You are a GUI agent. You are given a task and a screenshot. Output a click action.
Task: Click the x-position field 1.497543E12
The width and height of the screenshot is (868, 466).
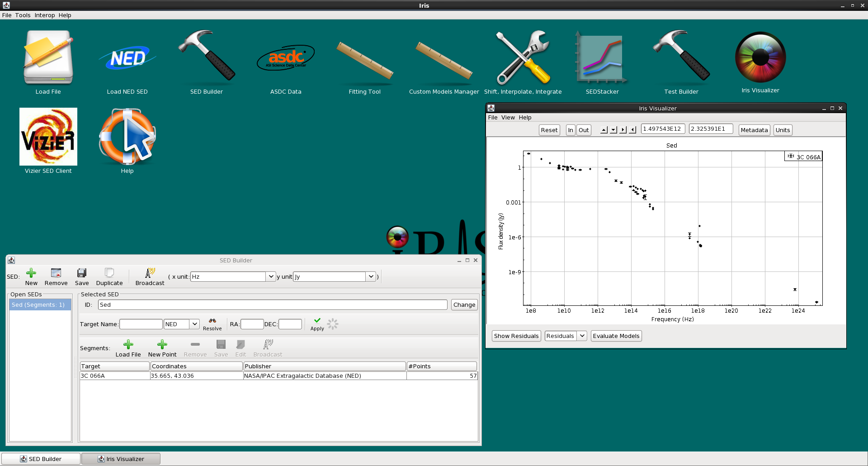click(663, 129)
